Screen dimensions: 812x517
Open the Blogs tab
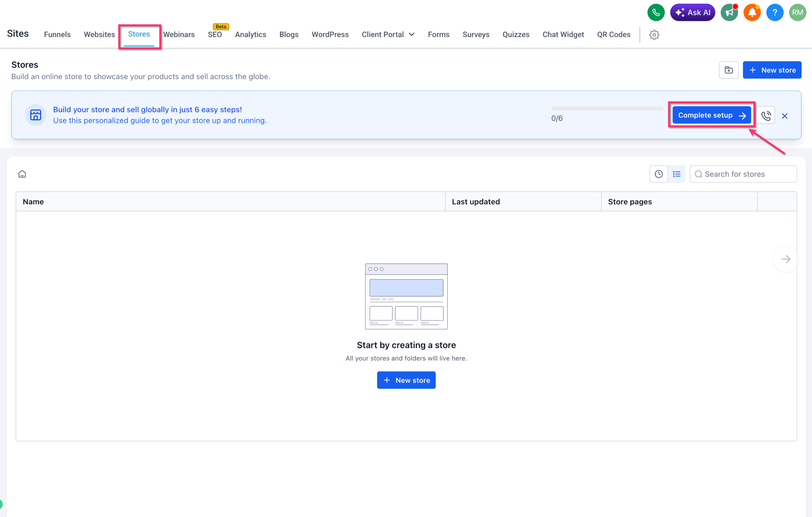[289, 34]
